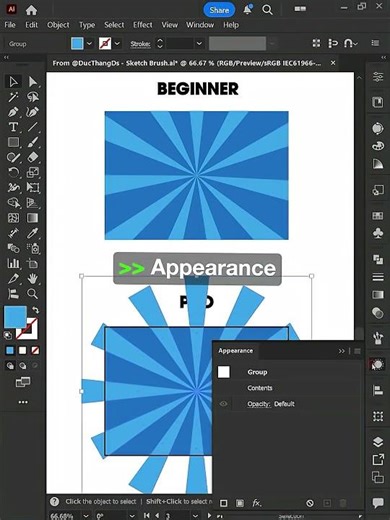This screenshot has height=520, width=390.
Task: Select the Paintbrush tool
Action: pyautogui.click(x=33, y=142)
